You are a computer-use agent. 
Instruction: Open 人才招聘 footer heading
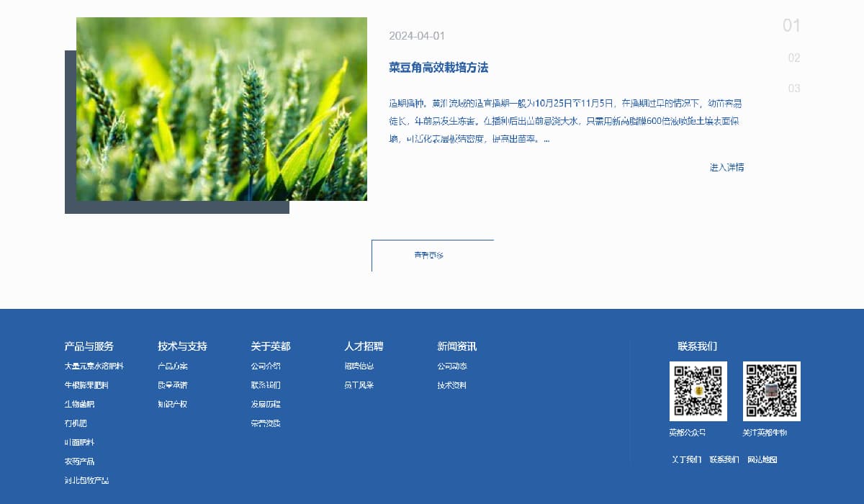pos(364,346)
